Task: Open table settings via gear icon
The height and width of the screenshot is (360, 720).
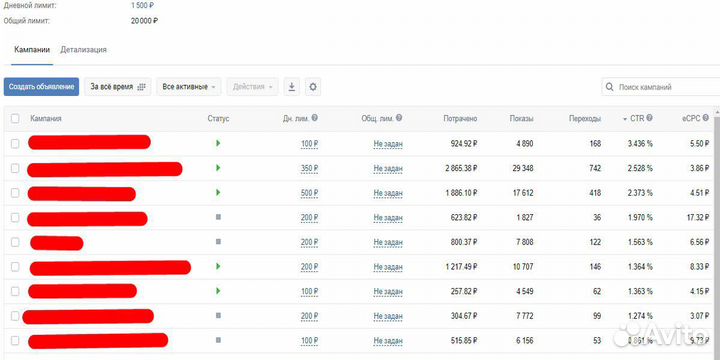Action: click(x=313, y=87)
